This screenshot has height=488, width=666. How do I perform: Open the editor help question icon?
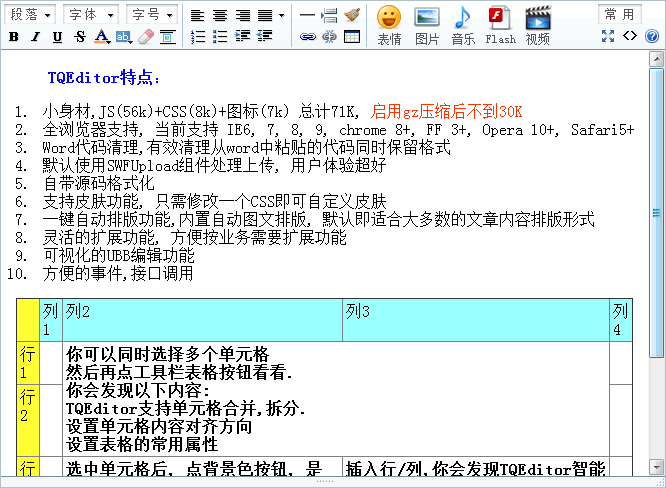[651, 36]
